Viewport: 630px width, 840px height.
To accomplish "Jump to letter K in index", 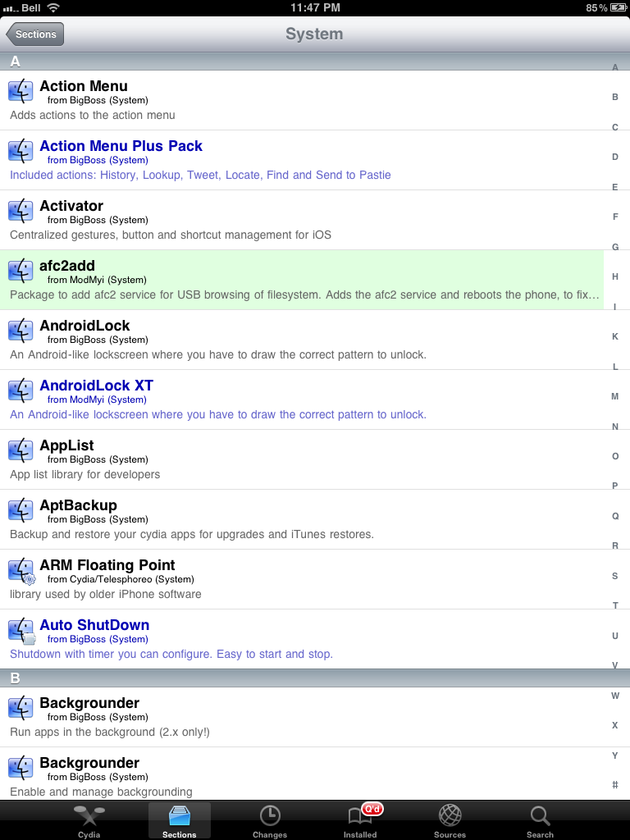I will (615, 336).
